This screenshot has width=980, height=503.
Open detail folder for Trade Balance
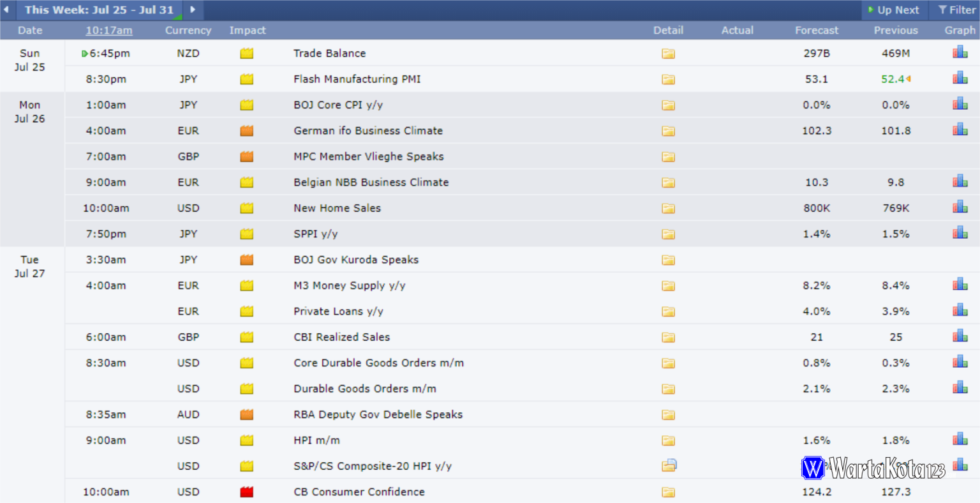pyautogui.click(x=668, y=54)
